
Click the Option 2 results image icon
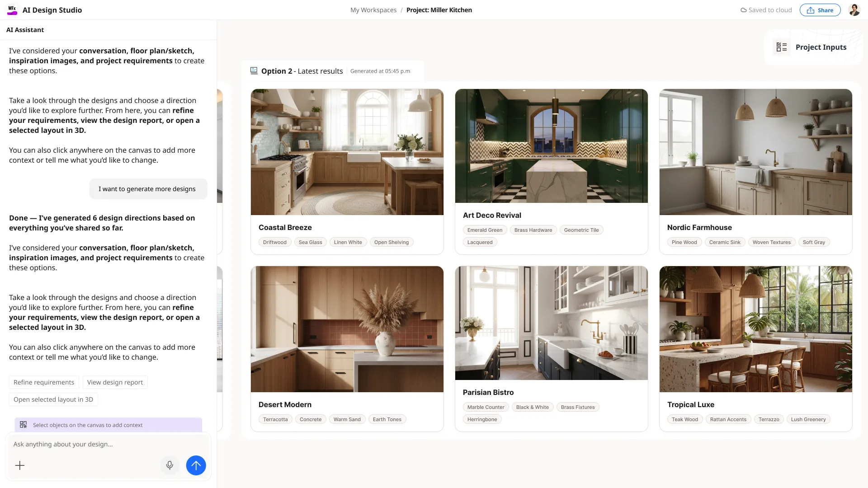point(254,71)
